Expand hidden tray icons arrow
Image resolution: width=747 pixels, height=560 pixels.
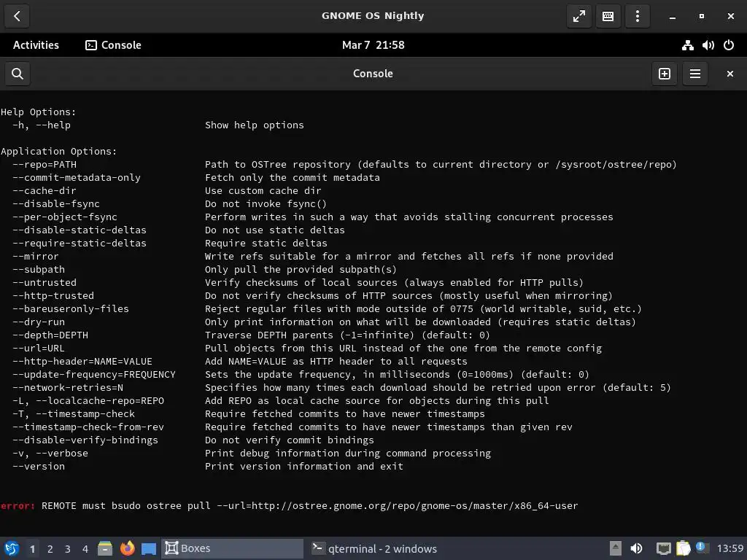(x=616, y=548)
